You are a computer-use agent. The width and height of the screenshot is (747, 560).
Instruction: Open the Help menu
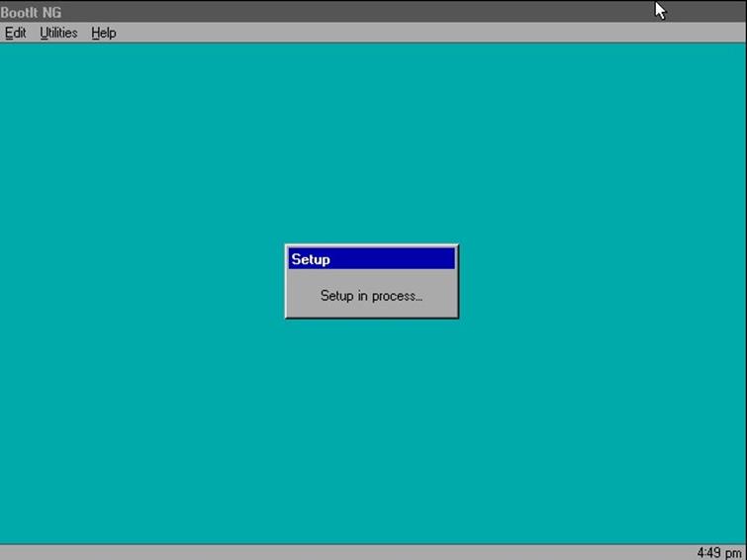pos(103,33)
